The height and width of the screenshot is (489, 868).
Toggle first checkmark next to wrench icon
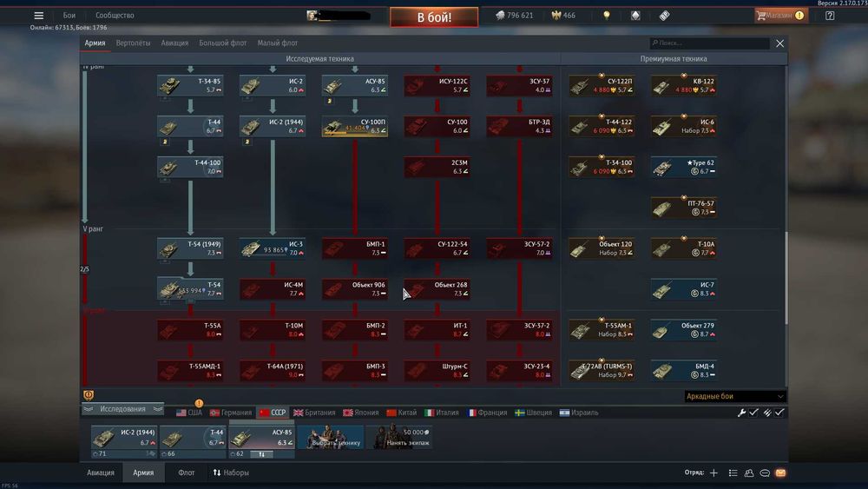pos(754,413)
